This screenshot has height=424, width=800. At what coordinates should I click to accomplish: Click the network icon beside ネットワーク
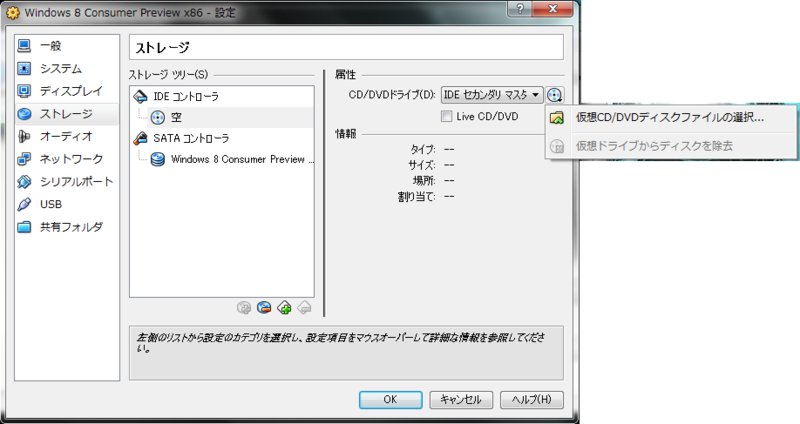pyautogui.click(x=24, y=159)
